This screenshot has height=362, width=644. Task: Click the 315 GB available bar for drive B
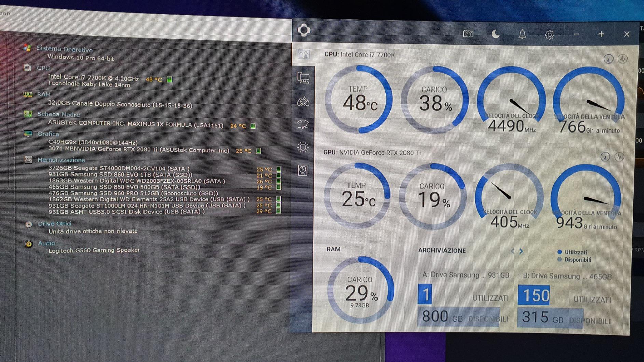(550, 318)
